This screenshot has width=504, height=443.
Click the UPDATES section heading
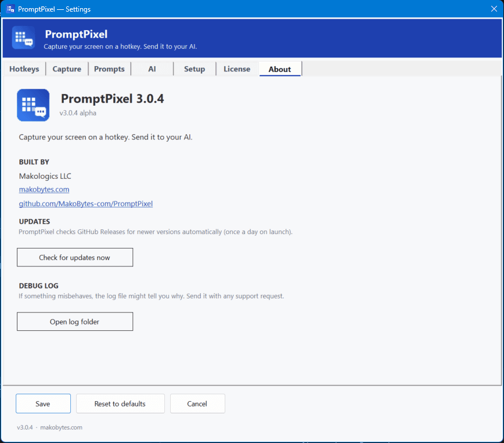[34, 222]
